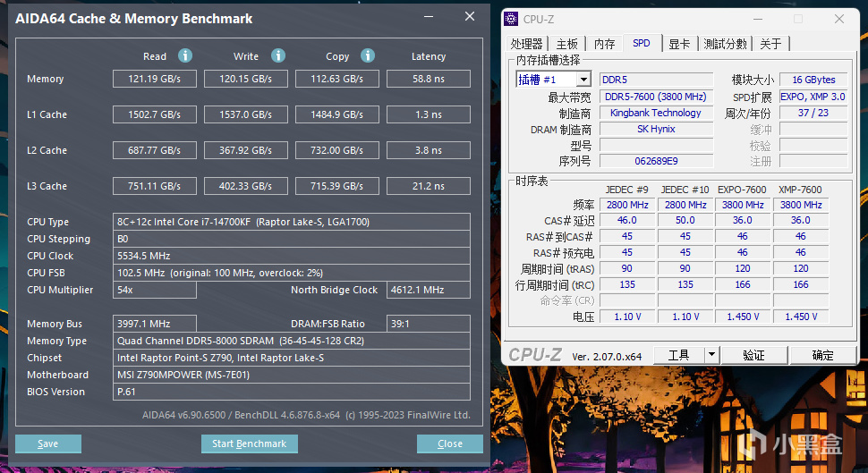
Task: Click the Write info icon
Action: click(278, 55)
